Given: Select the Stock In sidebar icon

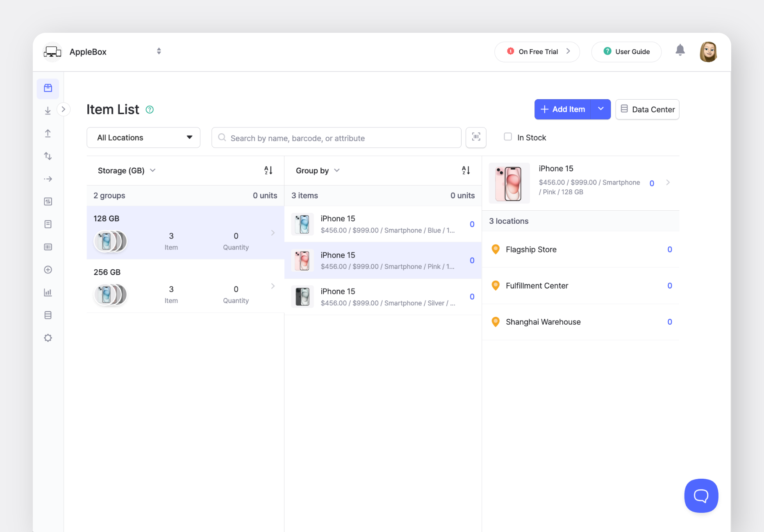Looking at the screenshot, I should click(48, 110).
